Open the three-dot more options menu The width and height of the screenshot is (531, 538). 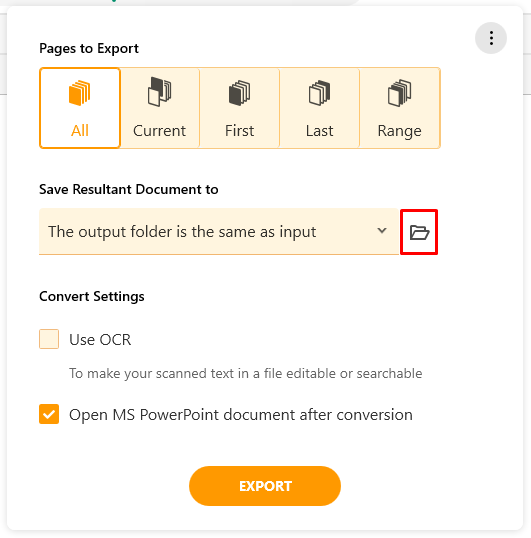(491, 38)
